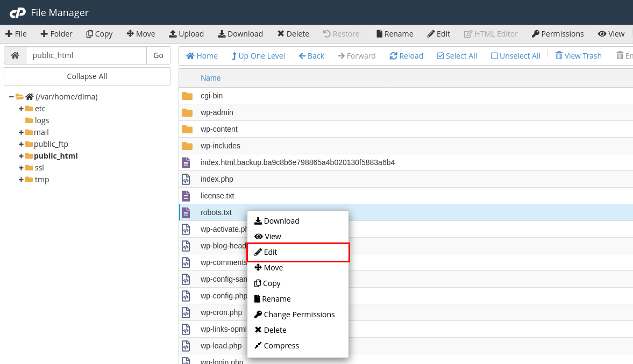This screenshot has height=364, width=633.
Task: Open the Upload tool
Action: click(187, 34)
